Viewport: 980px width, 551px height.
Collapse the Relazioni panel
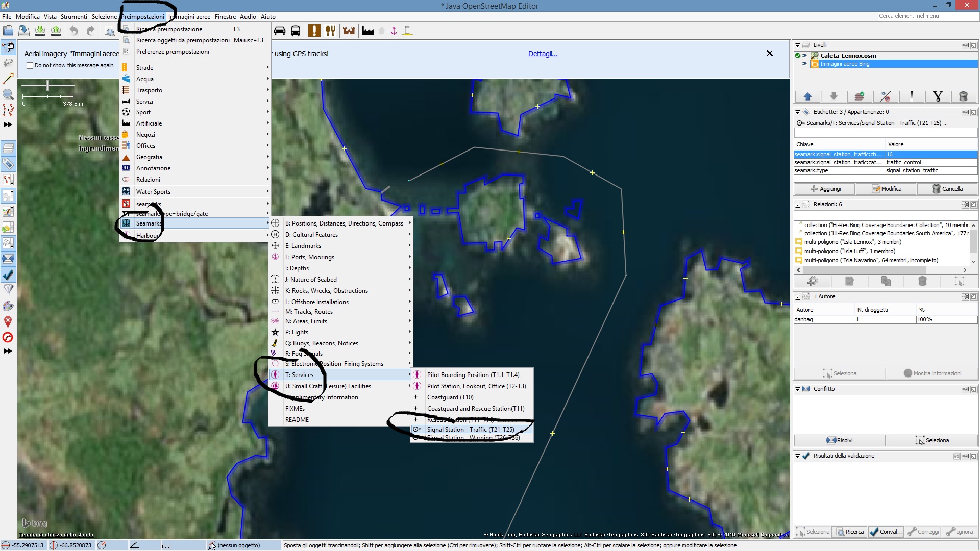coord(797,205)
